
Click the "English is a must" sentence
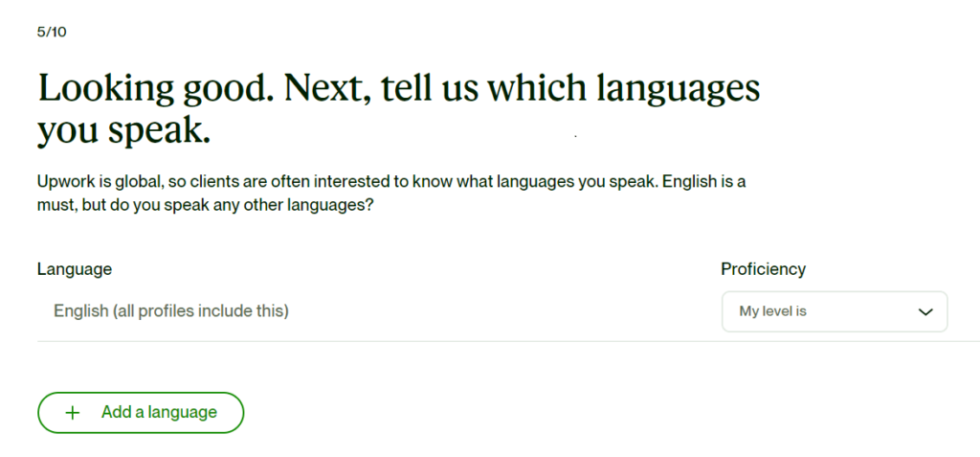[390, 194]
